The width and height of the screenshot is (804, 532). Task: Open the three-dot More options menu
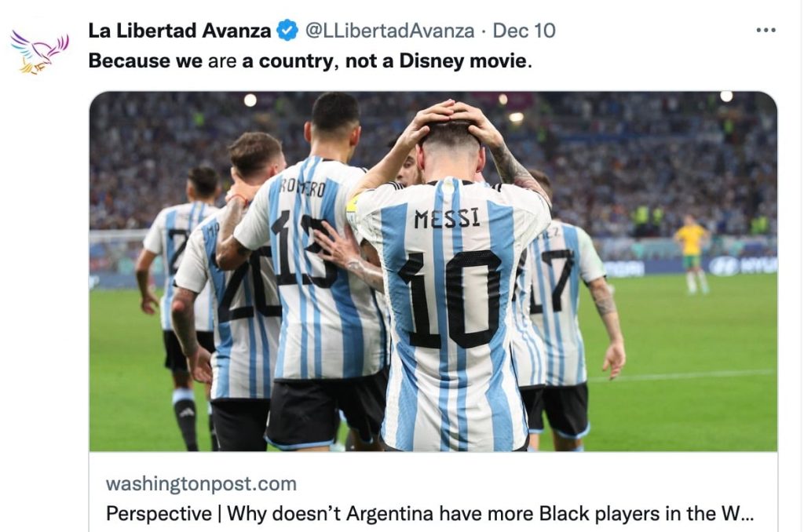(x=766, y=31)
